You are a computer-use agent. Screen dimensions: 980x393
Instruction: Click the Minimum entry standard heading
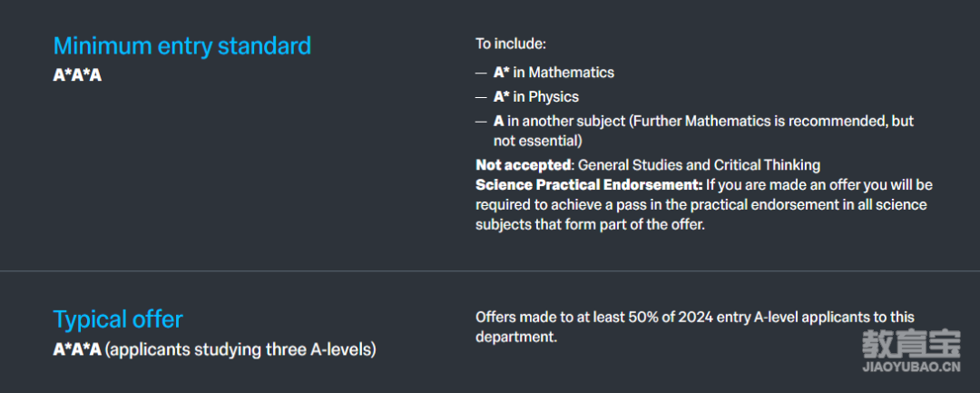pyautogui.click(x=181, y=46)
